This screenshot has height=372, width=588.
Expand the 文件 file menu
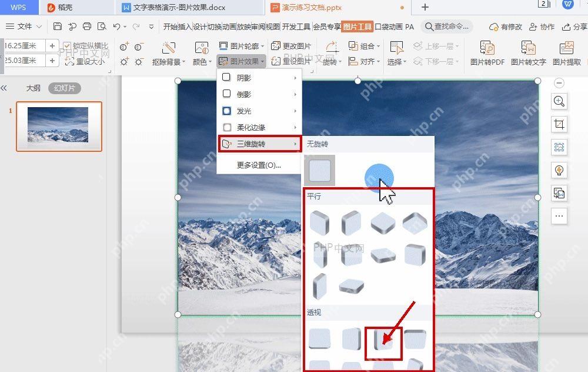coord(24,26)
